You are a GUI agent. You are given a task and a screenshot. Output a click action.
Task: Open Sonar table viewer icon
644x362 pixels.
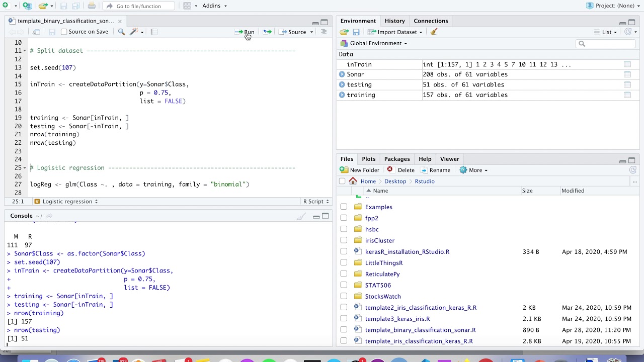tap(627, 74)
